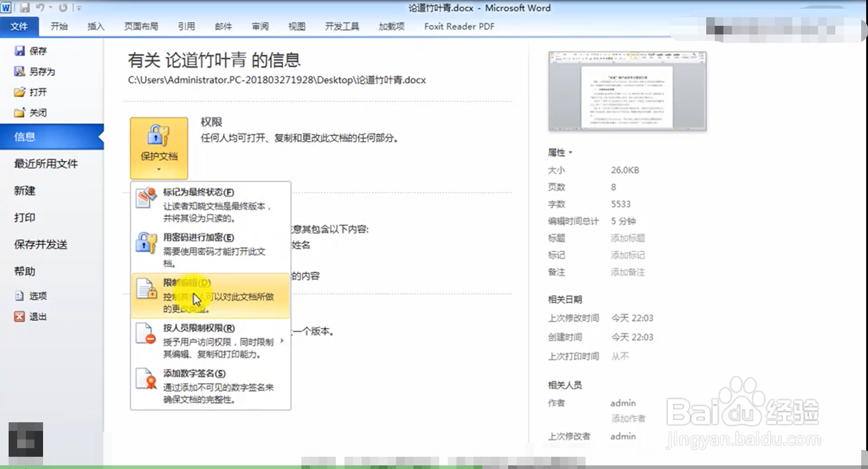This screenshot has width=868, height=469.
Task: Click the 保存 floppy disk icon in sidebar
Action: (19, 51)
